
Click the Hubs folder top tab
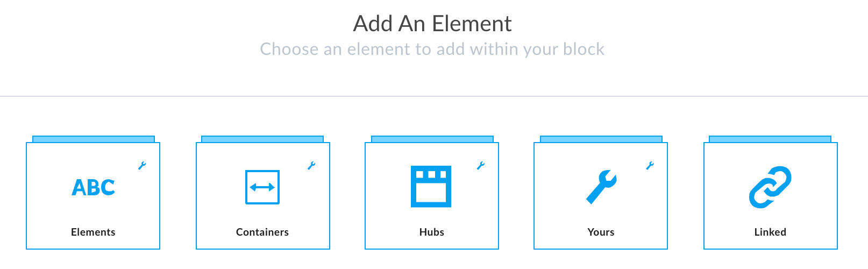[x=432, y=139]
